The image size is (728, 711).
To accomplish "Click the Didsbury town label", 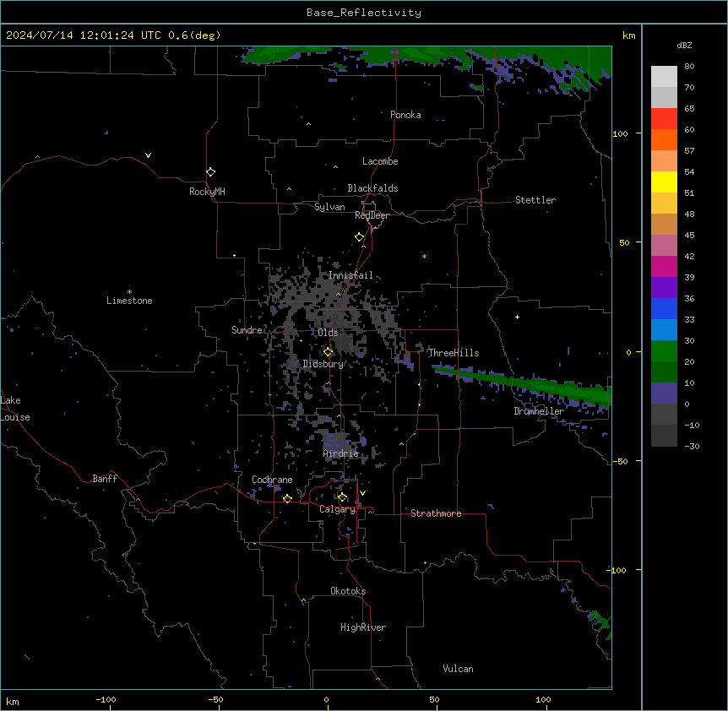I will click(x=323, y=364).
